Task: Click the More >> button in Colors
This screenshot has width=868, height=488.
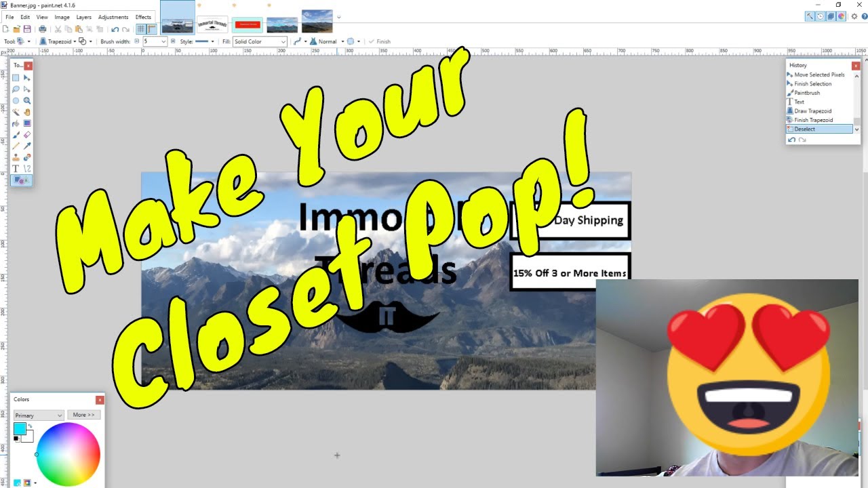Action: click(x=84, y=415)
